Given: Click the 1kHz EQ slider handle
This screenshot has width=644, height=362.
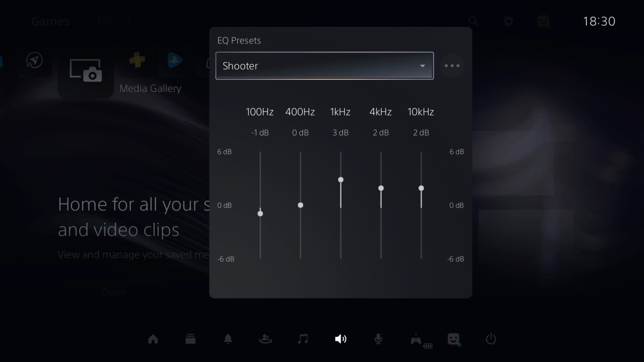Looking at the screenshot, I should point(340,180).
